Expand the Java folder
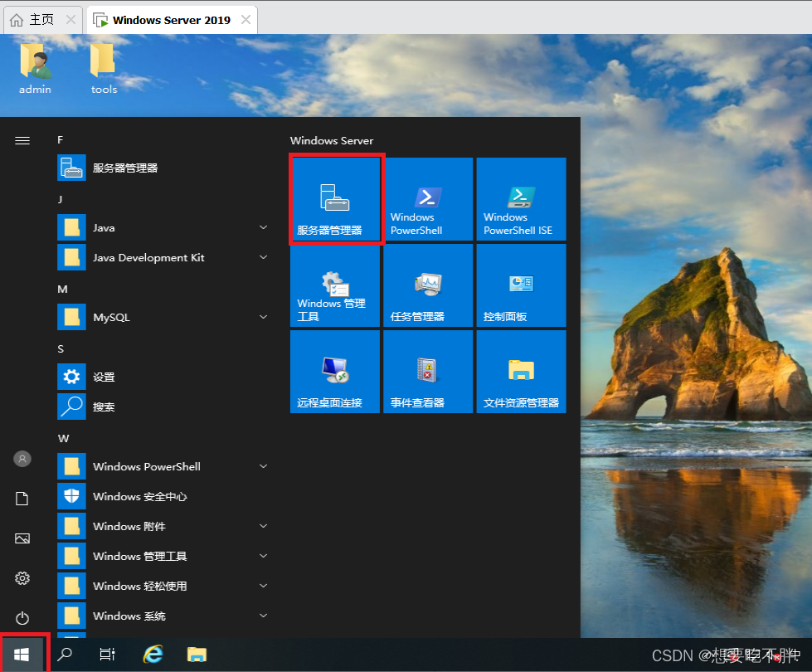 pyautogui.click(x=163, y=227)
